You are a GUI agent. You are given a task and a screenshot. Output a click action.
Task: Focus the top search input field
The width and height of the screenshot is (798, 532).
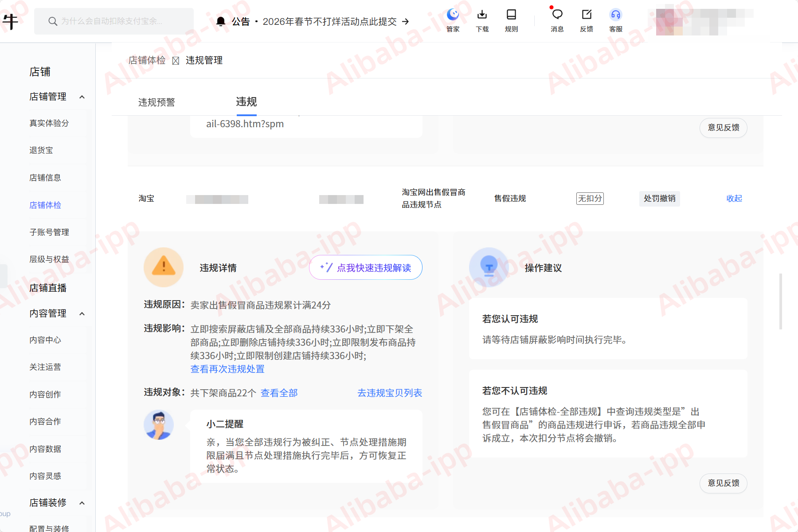point(114,21)
